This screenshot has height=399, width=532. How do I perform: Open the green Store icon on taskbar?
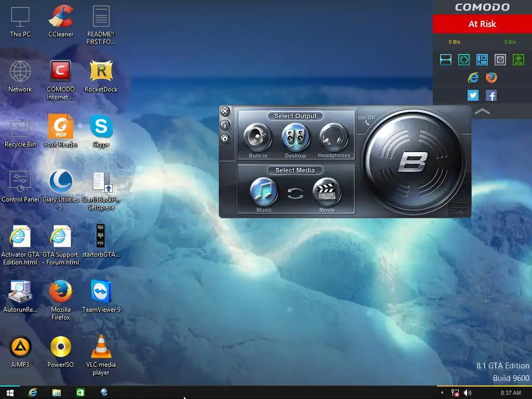[80, 393]
